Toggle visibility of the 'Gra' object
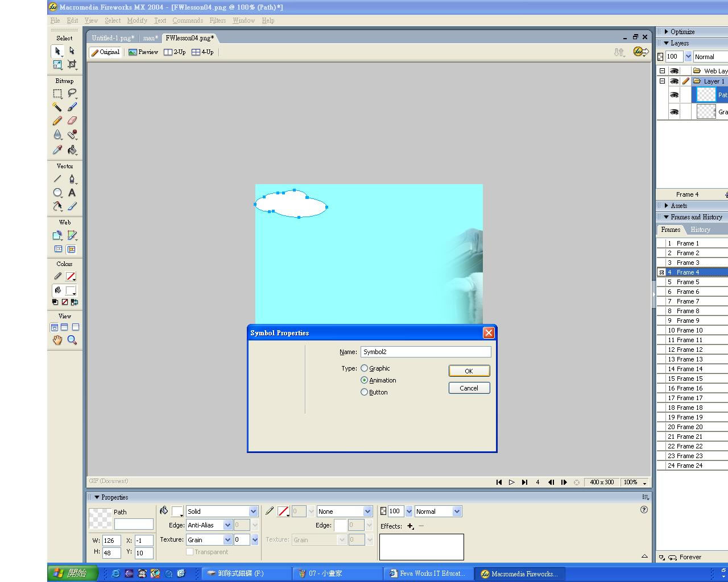This screenshot has height=582, width=728. click(674, 112)
